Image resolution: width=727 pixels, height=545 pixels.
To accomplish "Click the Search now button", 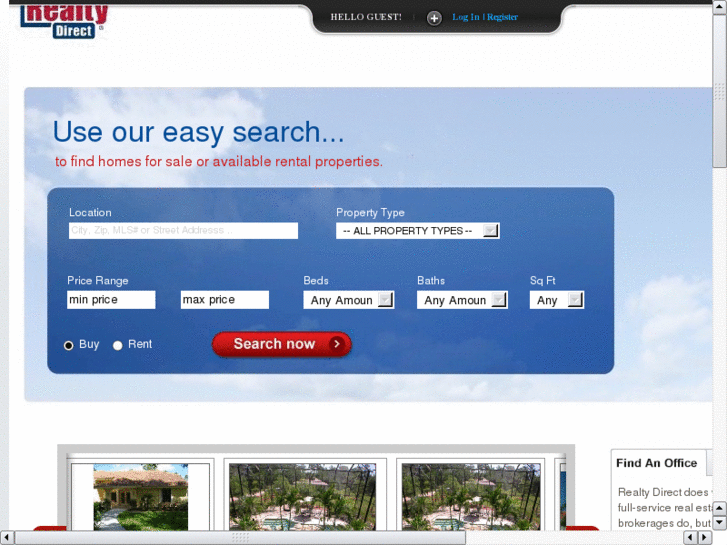I will (x=281, y=344).
